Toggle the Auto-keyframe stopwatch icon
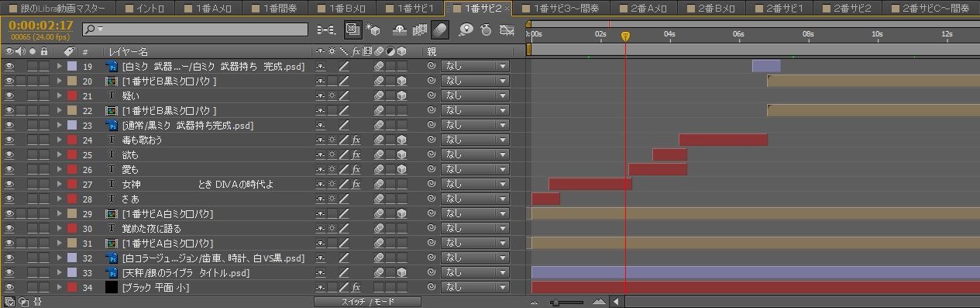The image size is (980, 308). [487, 29]
